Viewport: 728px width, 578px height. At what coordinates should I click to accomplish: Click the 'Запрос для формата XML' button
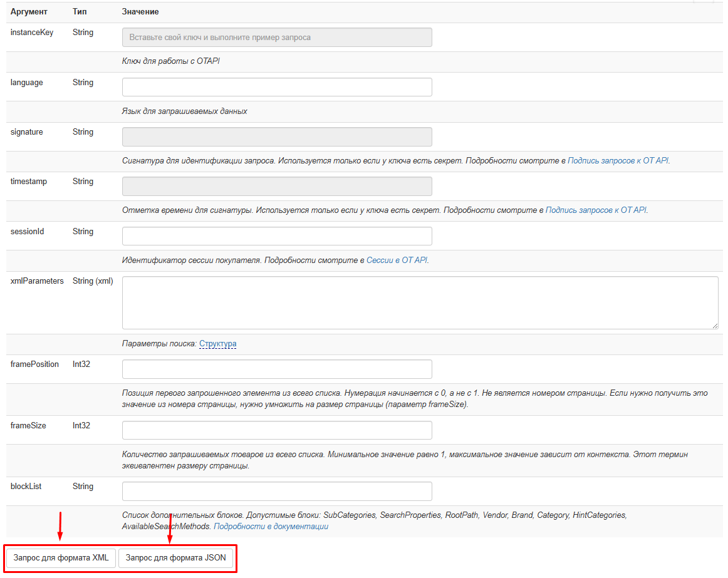[61, 558]
